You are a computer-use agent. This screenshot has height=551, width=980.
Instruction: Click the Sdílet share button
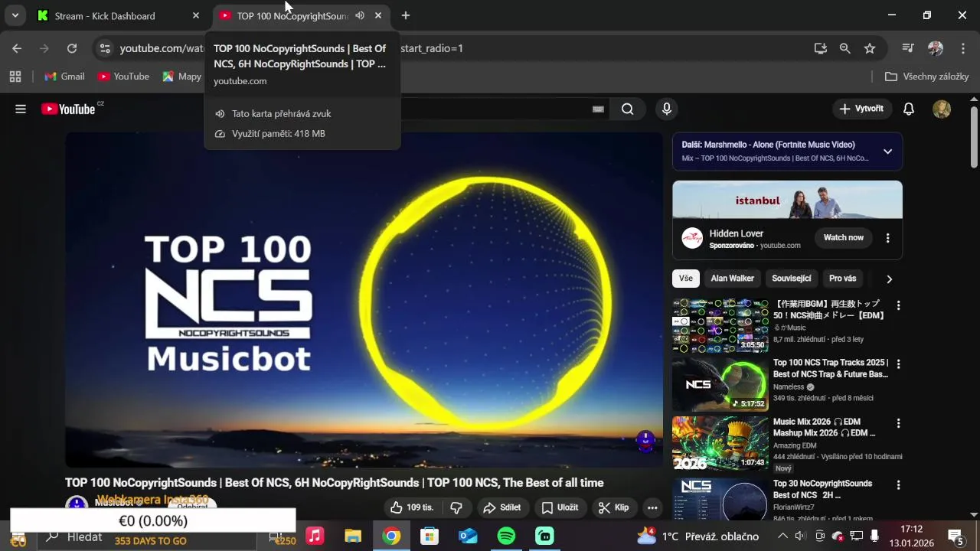click(502, 507)
